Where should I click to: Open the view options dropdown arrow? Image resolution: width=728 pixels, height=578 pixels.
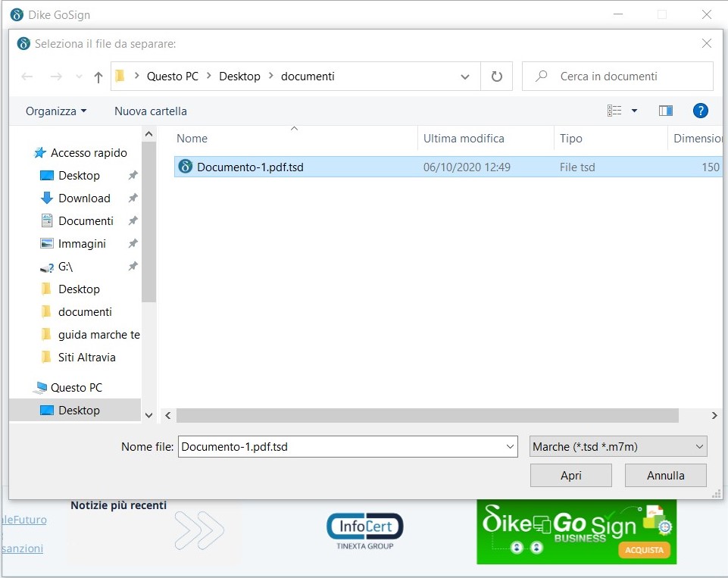click(634, 111)
